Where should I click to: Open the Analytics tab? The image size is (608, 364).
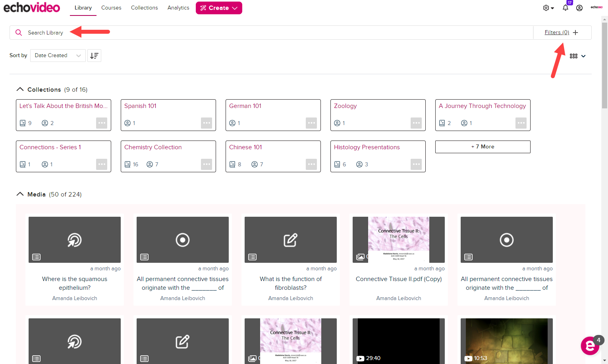(178, 8)
